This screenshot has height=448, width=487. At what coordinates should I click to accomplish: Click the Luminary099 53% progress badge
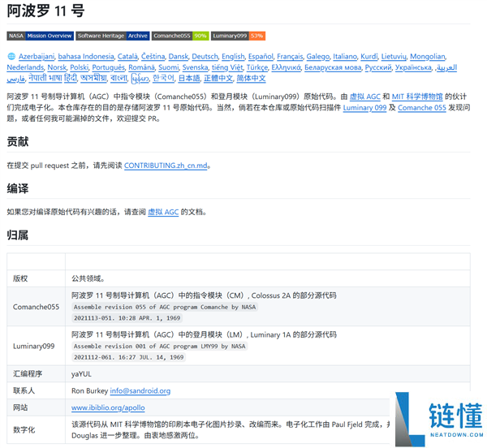pyautogui.click(x=238, y=36)
